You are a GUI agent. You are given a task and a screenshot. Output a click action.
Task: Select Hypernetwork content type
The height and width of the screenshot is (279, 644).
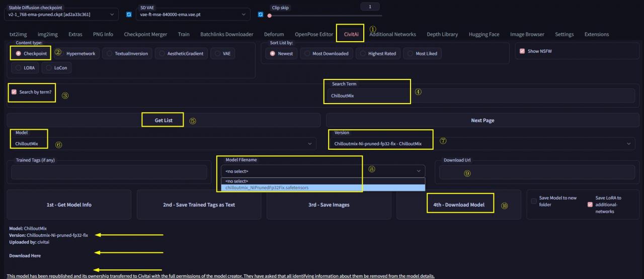point(77,53)
